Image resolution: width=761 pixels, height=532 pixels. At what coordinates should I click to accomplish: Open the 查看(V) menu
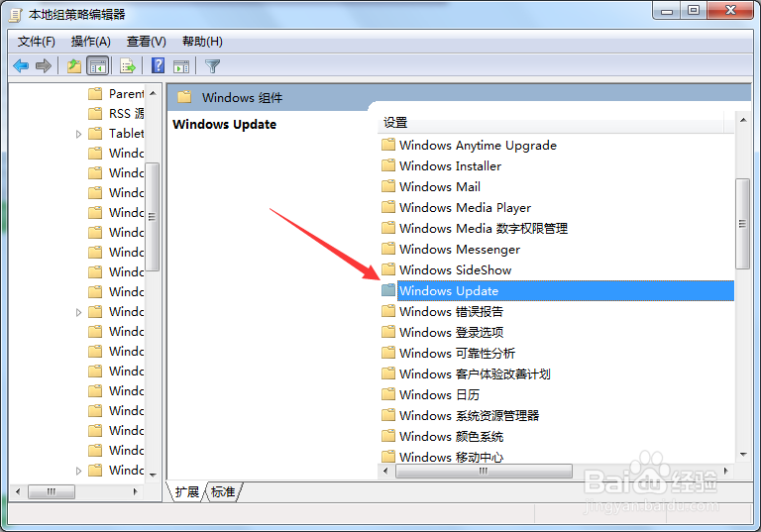pyautogui.click(x=146, y=42)
